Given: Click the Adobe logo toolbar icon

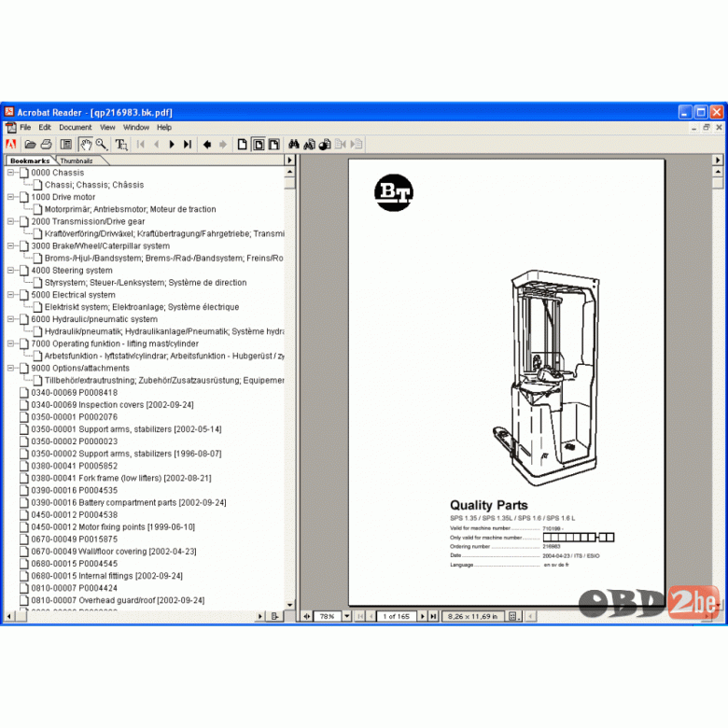Looking at the screenshot, I should 10,145.
